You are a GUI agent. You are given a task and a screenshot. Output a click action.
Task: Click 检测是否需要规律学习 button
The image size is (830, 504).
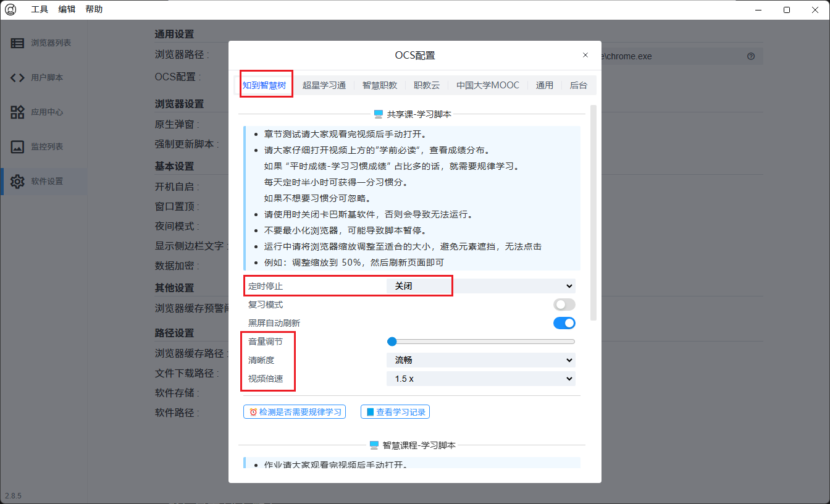point(295,412)
